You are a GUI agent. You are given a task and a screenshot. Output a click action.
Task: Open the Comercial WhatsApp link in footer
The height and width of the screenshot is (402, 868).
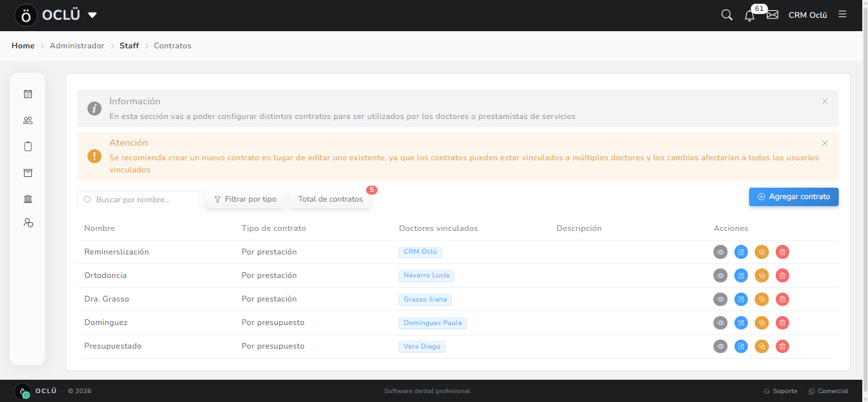click(x=828, y=391)
